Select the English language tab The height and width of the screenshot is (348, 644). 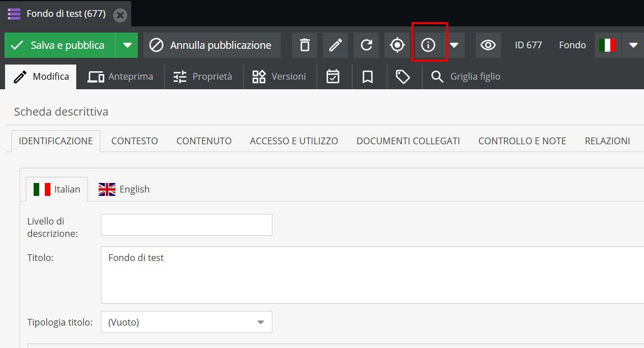click(x=124, y=189)
